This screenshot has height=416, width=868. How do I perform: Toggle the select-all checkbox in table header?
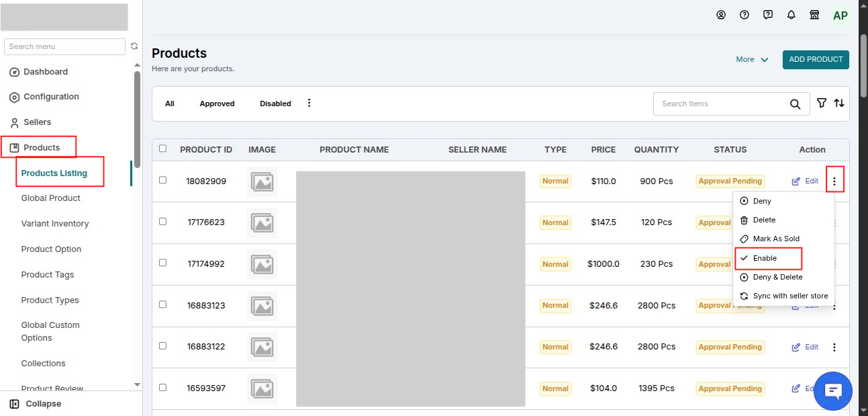click(x=162, y=149)
